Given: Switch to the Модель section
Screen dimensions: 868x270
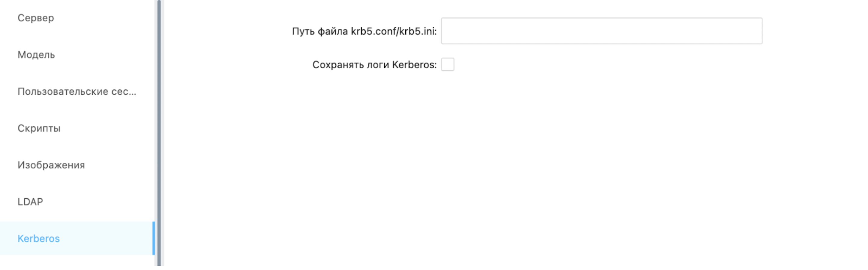Looking at the screenshot, I should (x=36, y=55).
